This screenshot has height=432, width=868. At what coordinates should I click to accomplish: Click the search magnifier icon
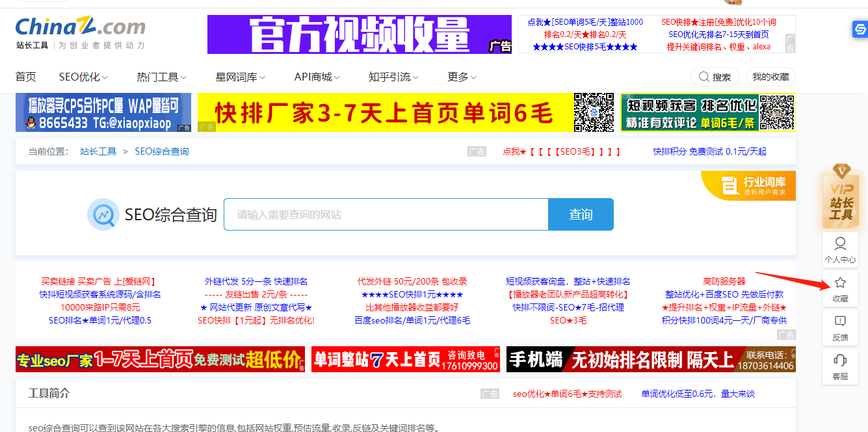tap(704, 77)
